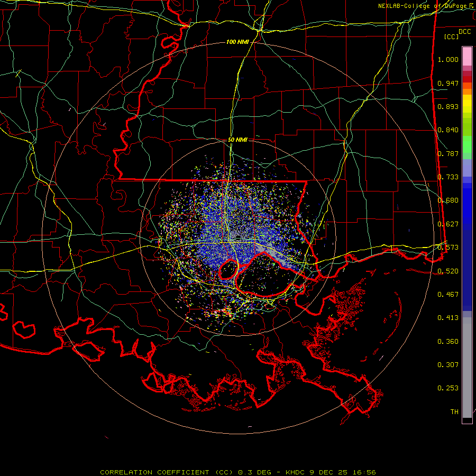Click the 0.680 legend value
This screenshot has height=476, width=476.
click(448, 200)
